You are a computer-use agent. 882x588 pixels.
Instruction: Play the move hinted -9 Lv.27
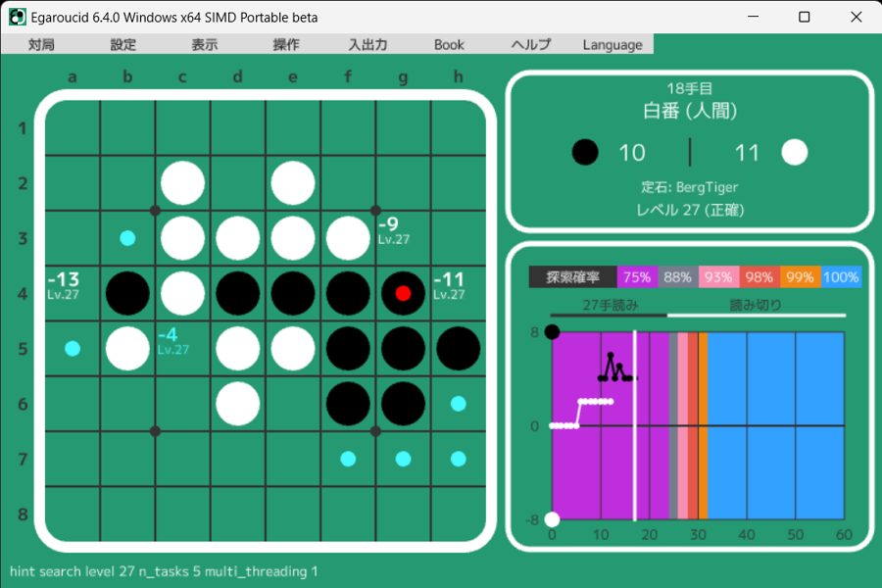(403, 237)
